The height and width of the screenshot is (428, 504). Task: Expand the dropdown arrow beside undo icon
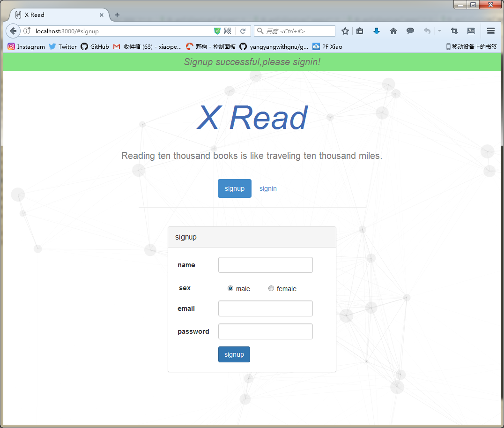(x=439, y=31)
